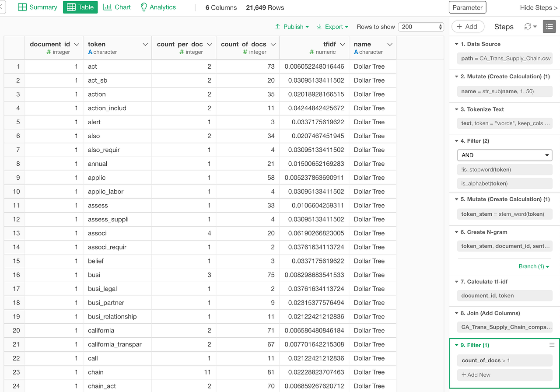Click the Parameter button

click(468, 7)
